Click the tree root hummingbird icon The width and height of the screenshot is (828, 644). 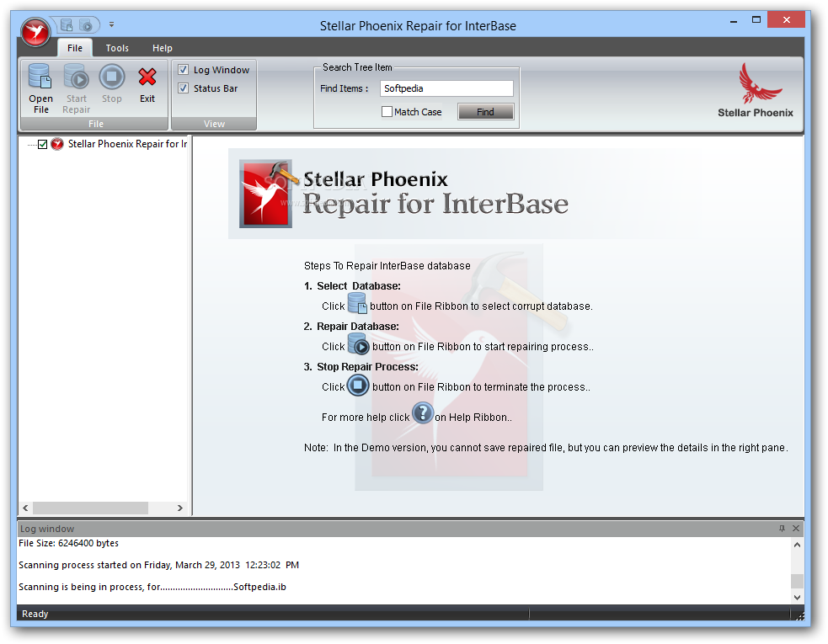[57, 144]
